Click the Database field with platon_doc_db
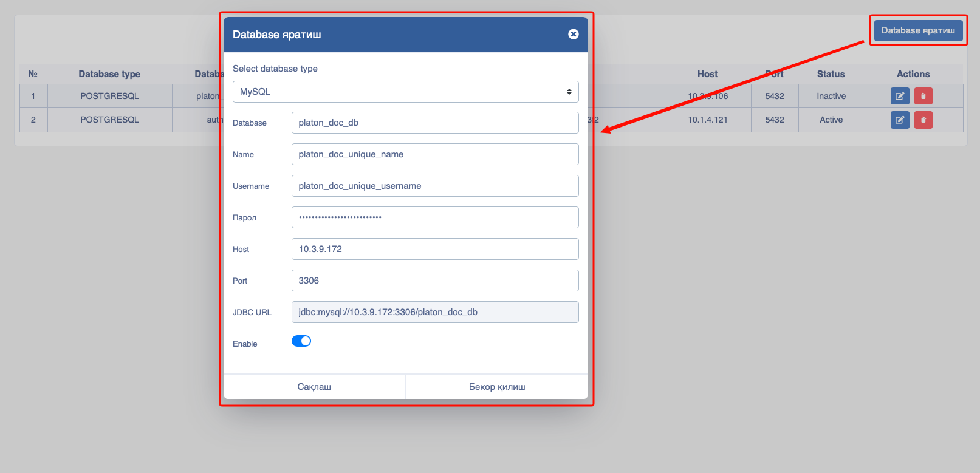 pos(435,123)
